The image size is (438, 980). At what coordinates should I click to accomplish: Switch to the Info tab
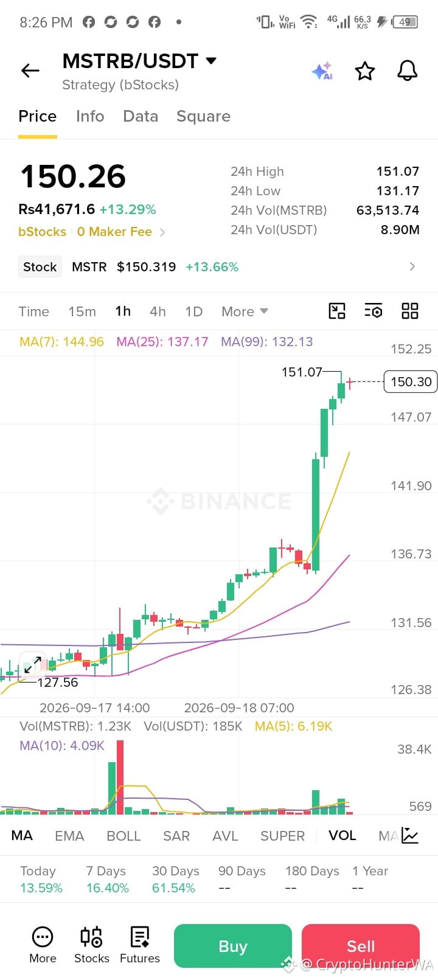coord(90,116)
